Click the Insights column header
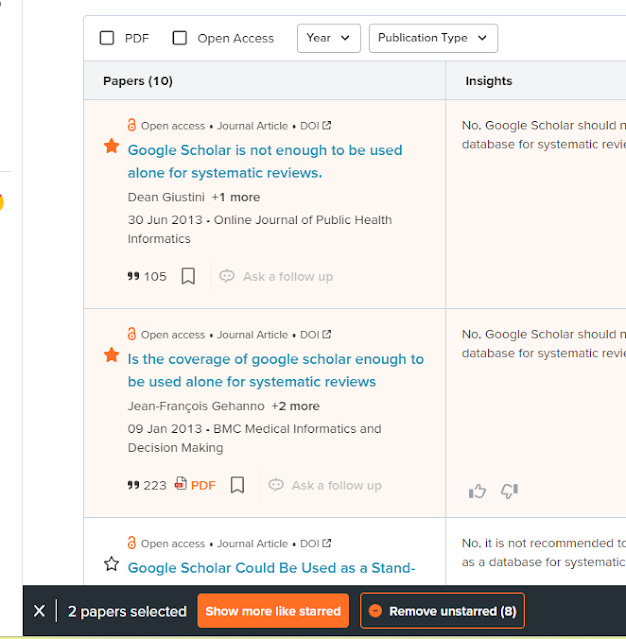Image resolution: width=626 pixels, height=639 pixels. 489,81
